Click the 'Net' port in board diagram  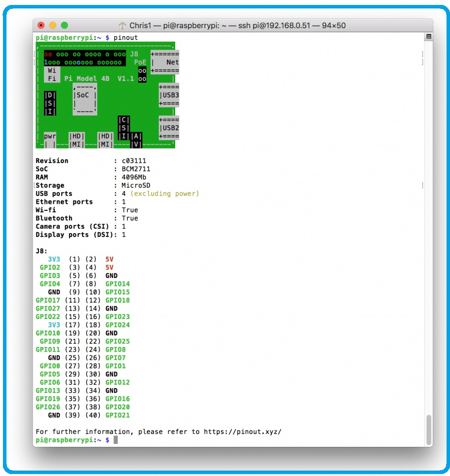coord(165,62)
